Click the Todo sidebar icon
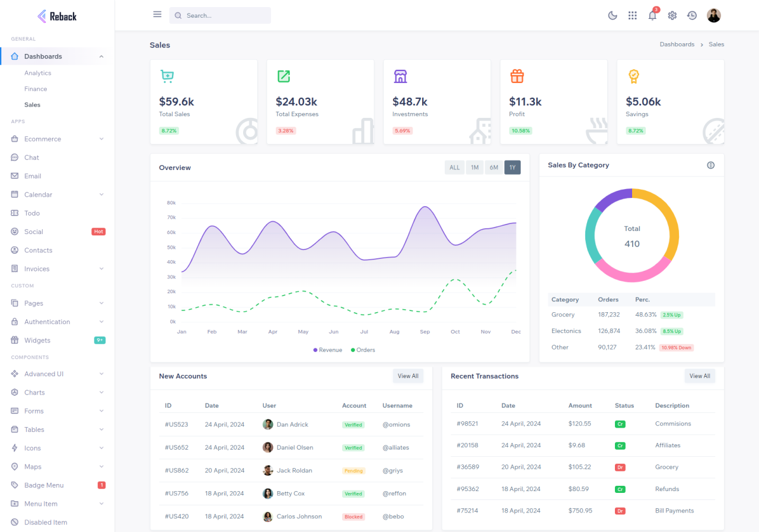The height and width of the screenshot is (532, 759). click(15, 213)
